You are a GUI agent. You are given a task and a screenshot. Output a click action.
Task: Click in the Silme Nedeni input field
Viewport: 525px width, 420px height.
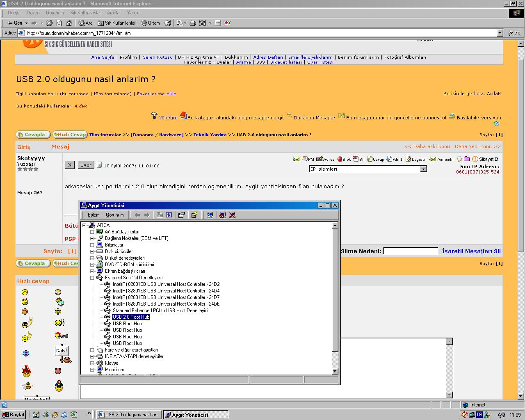[x=411, y=251]
